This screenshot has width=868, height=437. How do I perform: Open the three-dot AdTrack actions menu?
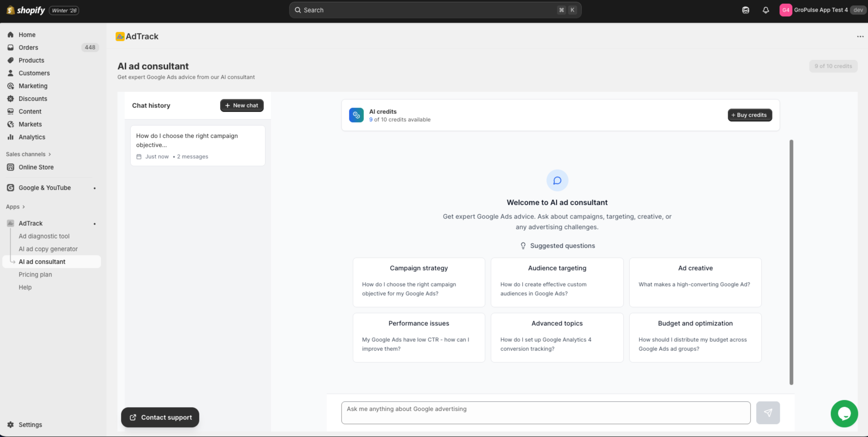tap(860, 36)
